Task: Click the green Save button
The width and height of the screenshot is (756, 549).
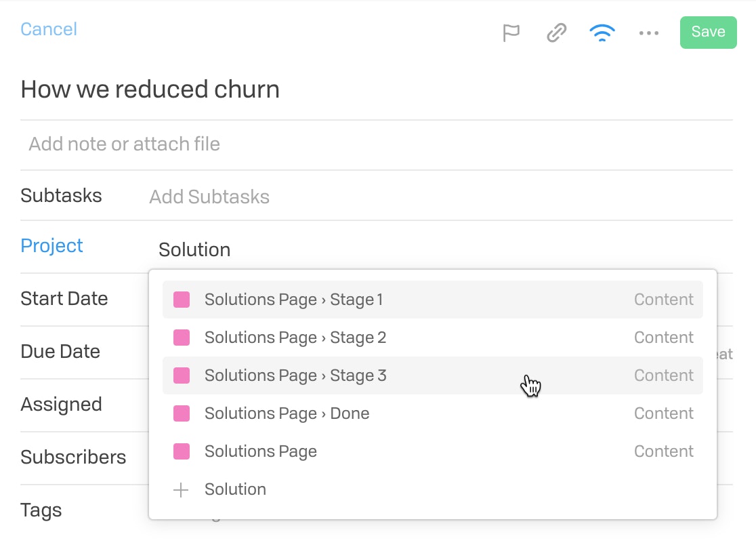Action: (x=708, y=33)
